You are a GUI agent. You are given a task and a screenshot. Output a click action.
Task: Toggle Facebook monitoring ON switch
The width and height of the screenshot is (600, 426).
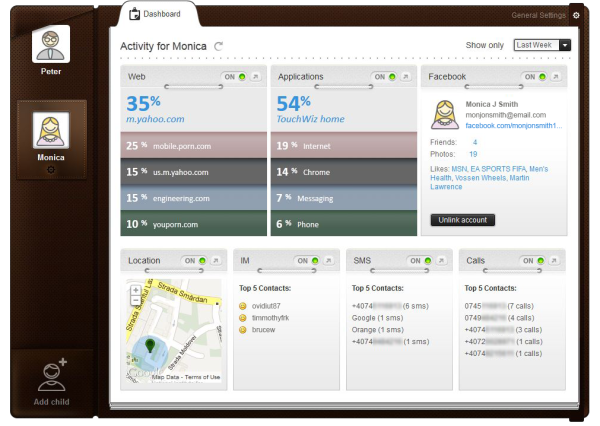535,77
